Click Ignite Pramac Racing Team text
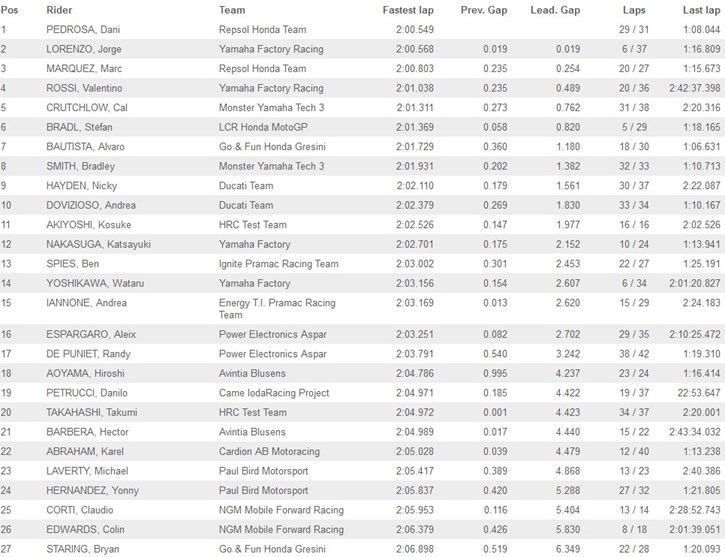 pyautogui.click(x=278, y=264)
